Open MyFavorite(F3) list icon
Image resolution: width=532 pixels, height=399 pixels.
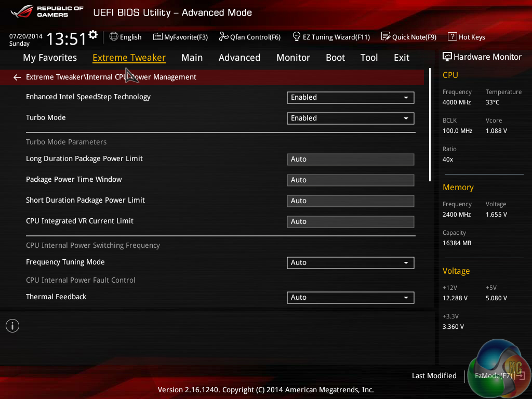coord(158,37)
